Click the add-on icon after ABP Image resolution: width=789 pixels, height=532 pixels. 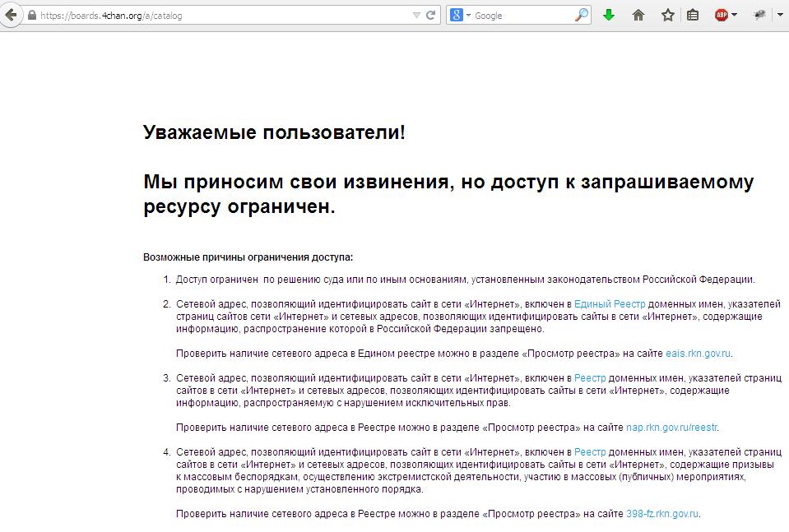point(759,15)
